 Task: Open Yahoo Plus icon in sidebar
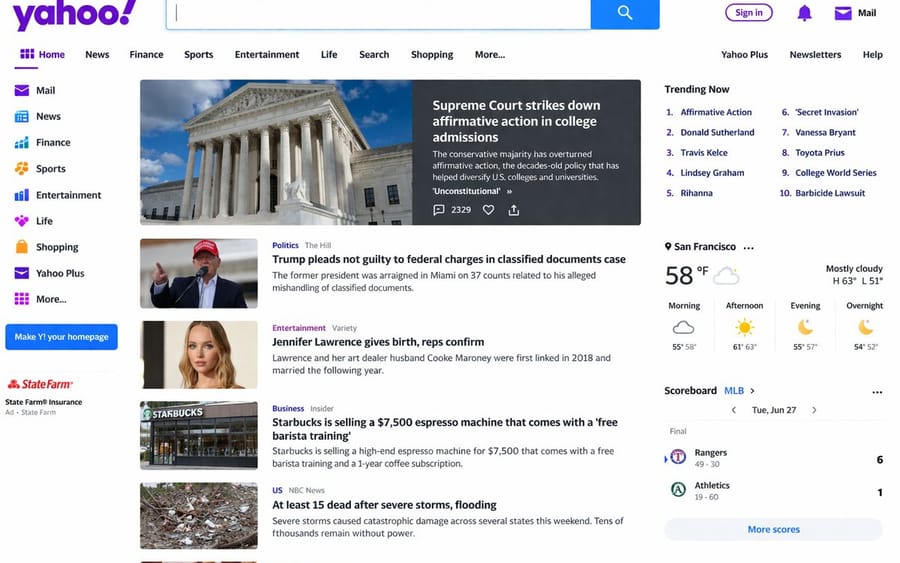point(21,273)
